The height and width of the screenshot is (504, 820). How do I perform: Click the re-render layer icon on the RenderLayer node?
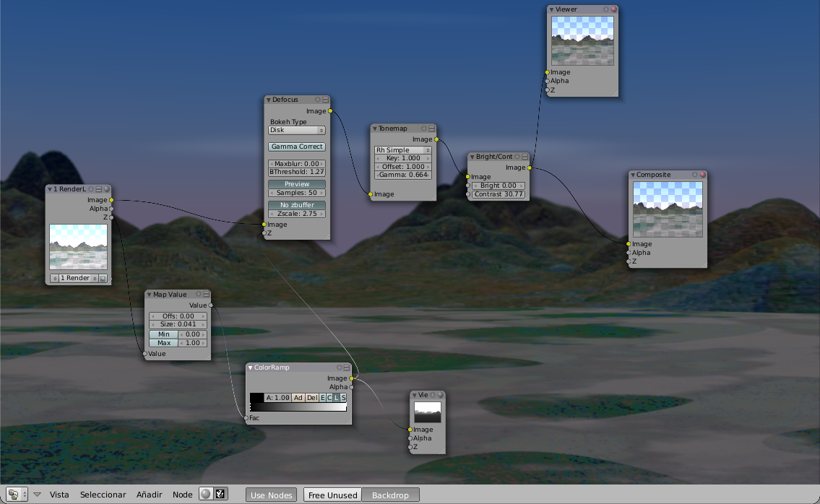coord(103,278)
